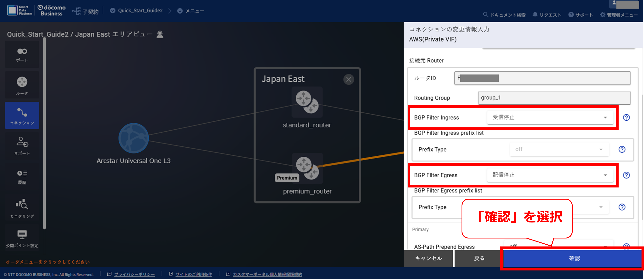Click the ドキュメント検索 search icon
The height and width of the screenshot is (279, 644).
[x=485, y=15]
